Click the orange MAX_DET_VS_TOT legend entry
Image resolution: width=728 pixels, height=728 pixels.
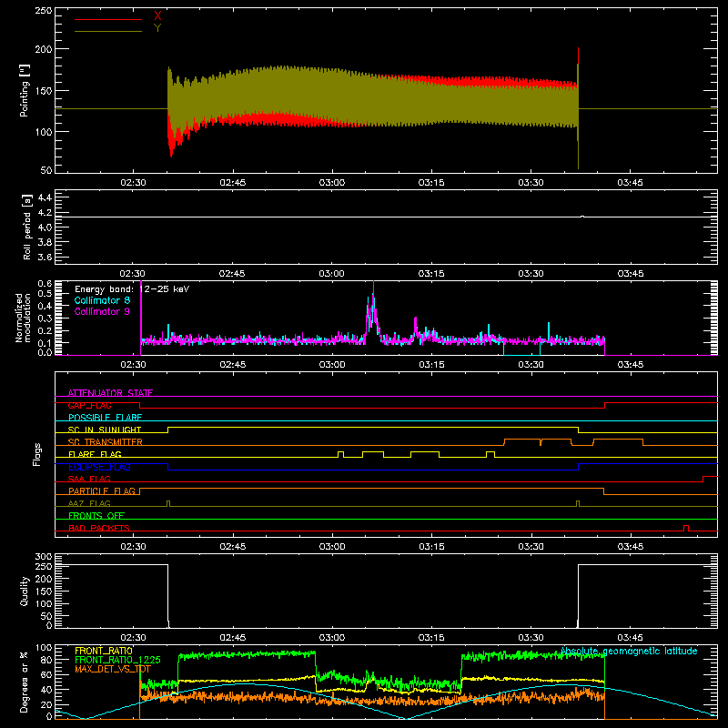tap(113, 669)
